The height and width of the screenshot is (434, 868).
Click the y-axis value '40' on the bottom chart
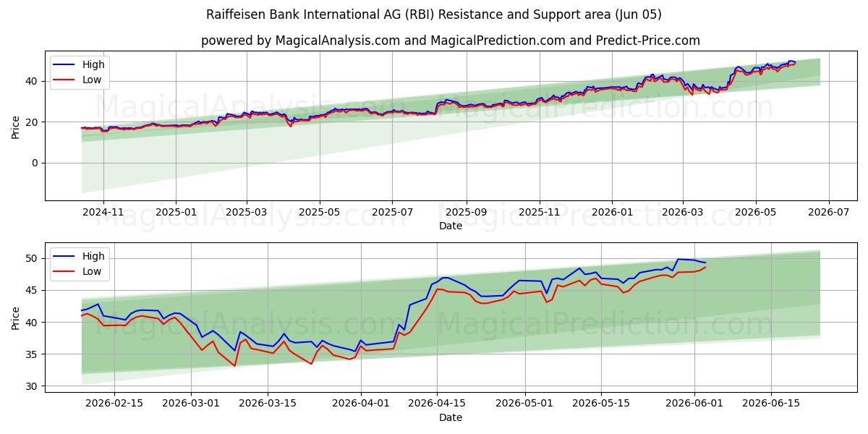(33, 322)
